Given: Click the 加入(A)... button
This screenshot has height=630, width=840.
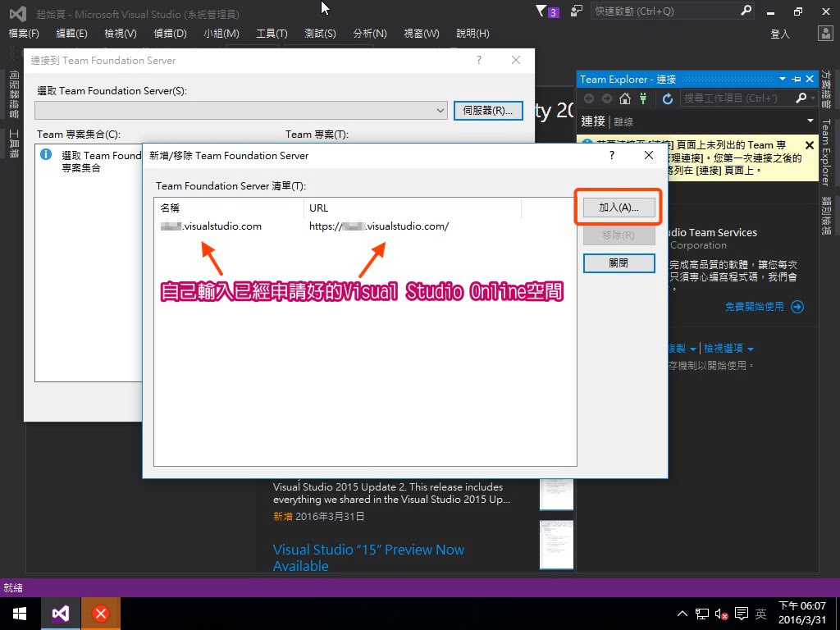Looking at the screenshot, I should (619, 208).
